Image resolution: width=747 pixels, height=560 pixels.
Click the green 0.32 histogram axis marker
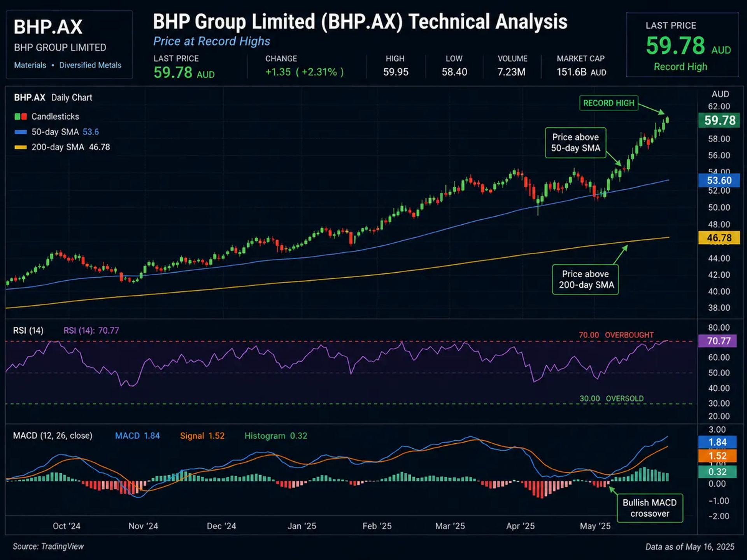coord(717,472)
